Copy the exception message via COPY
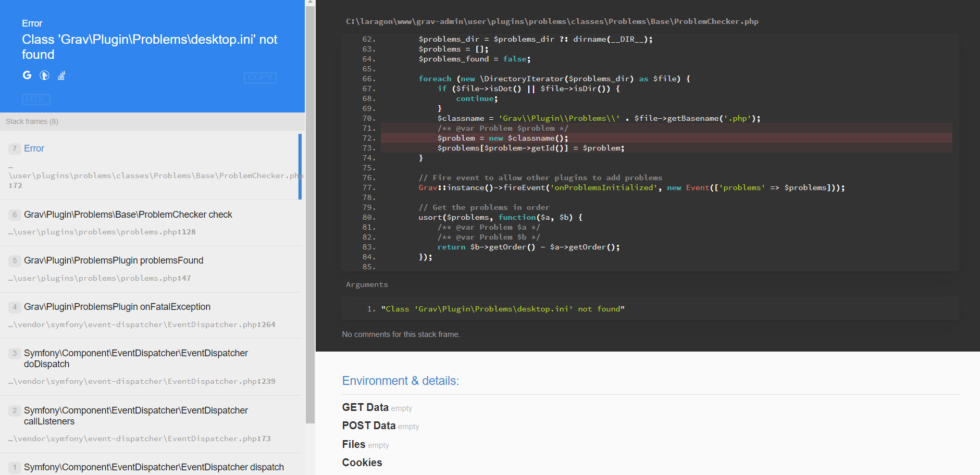Viewport: 980px width, 475px height. [259, 78]
